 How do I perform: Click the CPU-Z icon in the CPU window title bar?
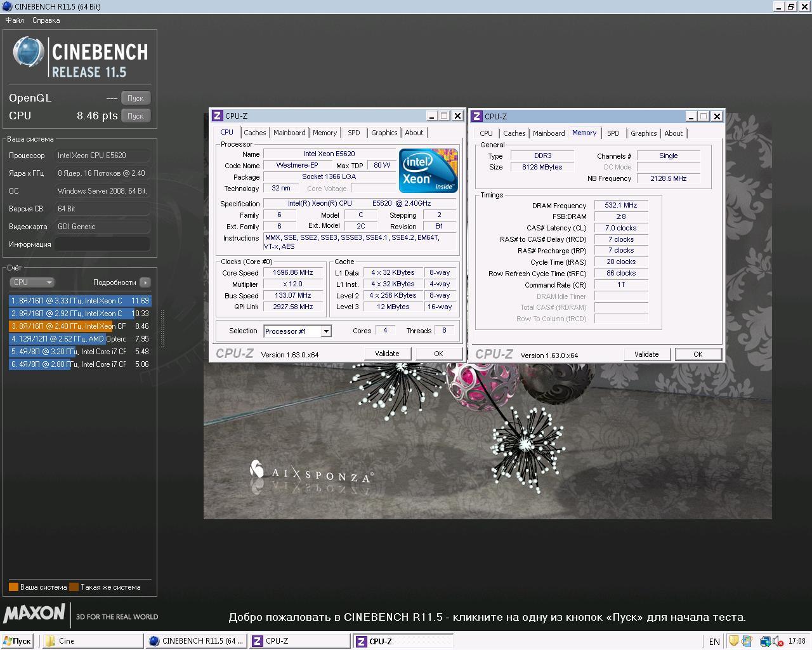218,116
